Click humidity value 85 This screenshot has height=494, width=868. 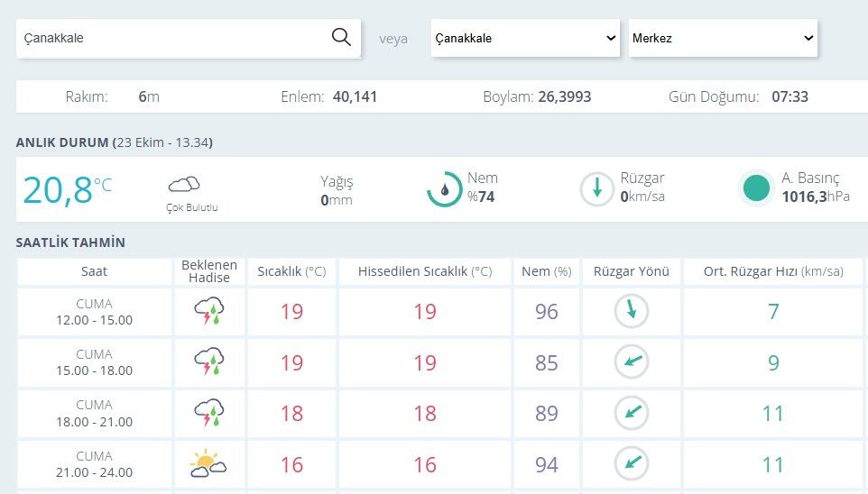coord(547,363)
